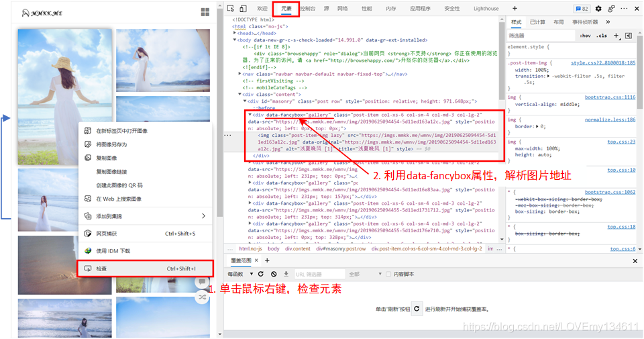
Task: Choose 将图像另存为 from context menu
Action: pyautogui.click(x=146, y=144)
